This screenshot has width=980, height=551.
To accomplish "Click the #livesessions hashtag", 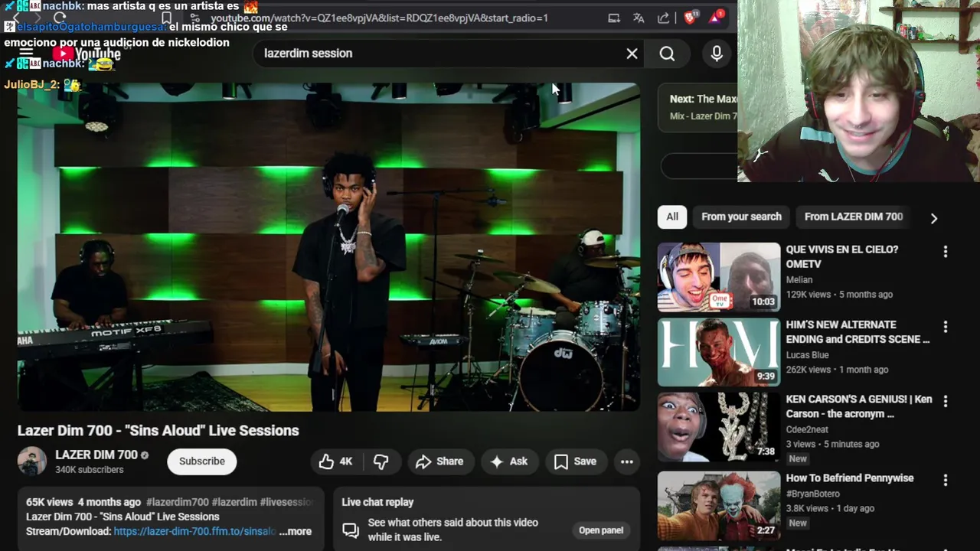I will coord(286,502).
